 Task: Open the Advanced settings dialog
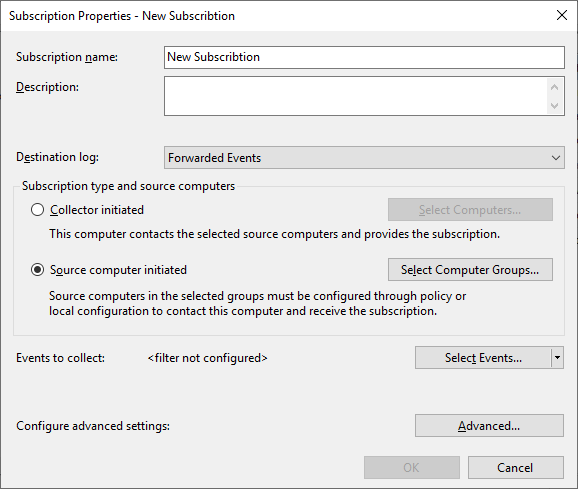tap(489, 426)
